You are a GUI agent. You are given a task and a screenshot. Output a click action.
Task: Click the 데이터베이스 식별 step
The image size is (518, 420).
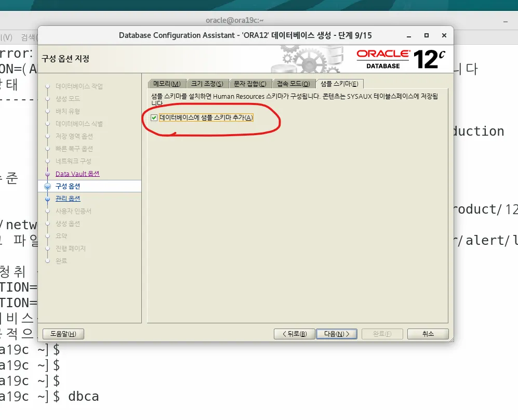(79, 124)
